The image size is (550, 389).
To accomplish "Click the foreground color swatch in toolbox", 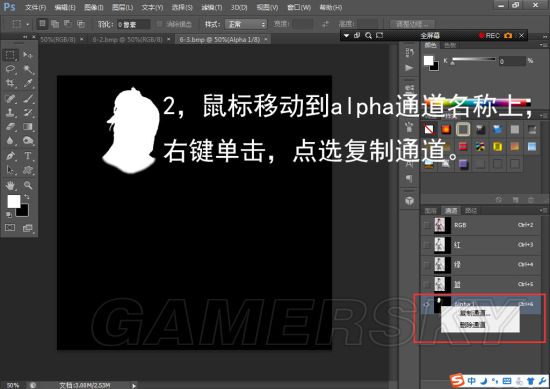I will [14, 201].
